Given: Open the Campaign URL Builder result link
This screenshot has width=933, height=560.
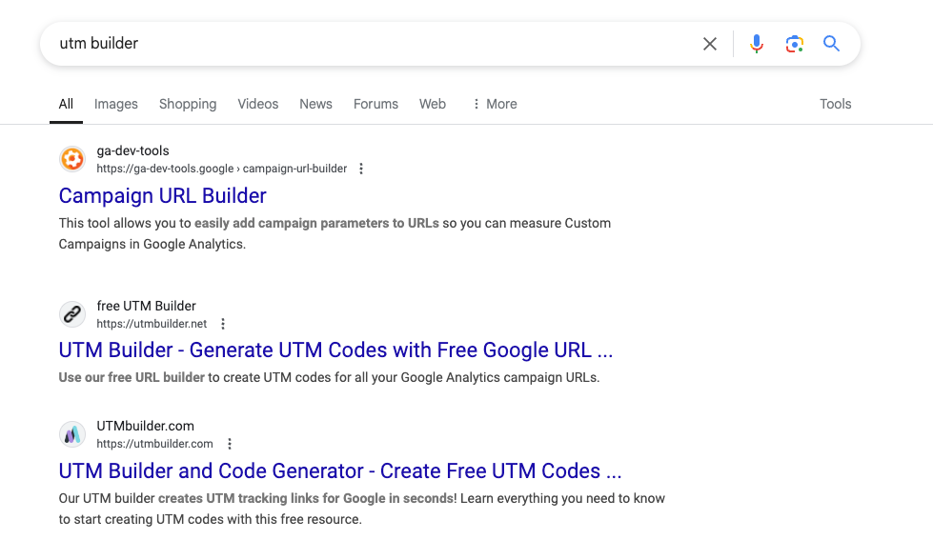Looking at the screenshot, I should tap(162, 195).
